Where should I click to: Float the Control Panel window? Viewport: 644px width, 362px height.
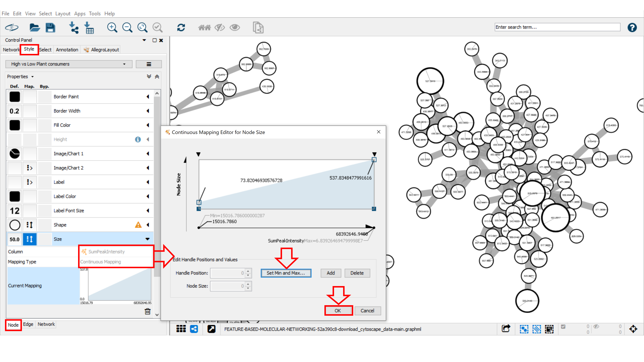(x=155, y=40)
